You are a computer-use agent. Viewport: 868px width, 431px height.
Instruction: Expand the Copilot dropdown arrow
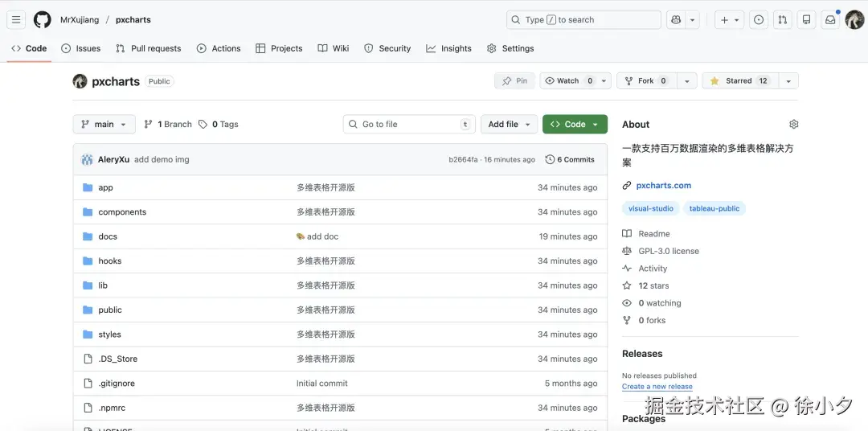click(x=693, y=20)
